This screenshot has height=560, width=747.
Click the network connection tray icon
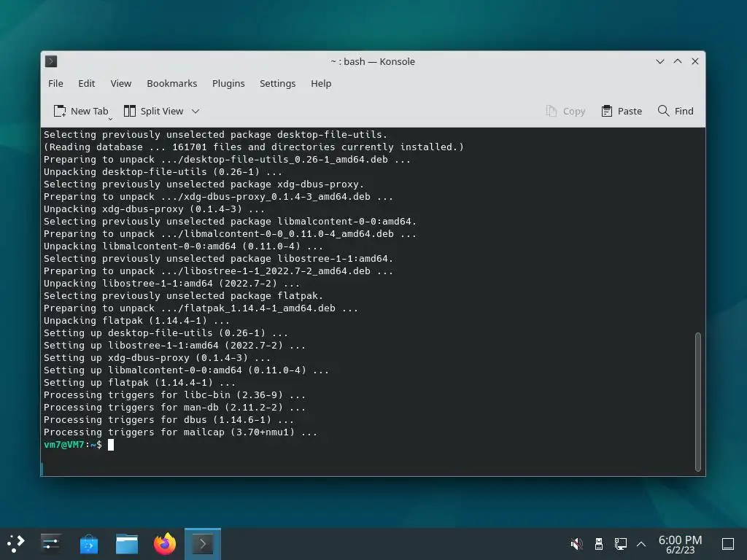[620, 543]
